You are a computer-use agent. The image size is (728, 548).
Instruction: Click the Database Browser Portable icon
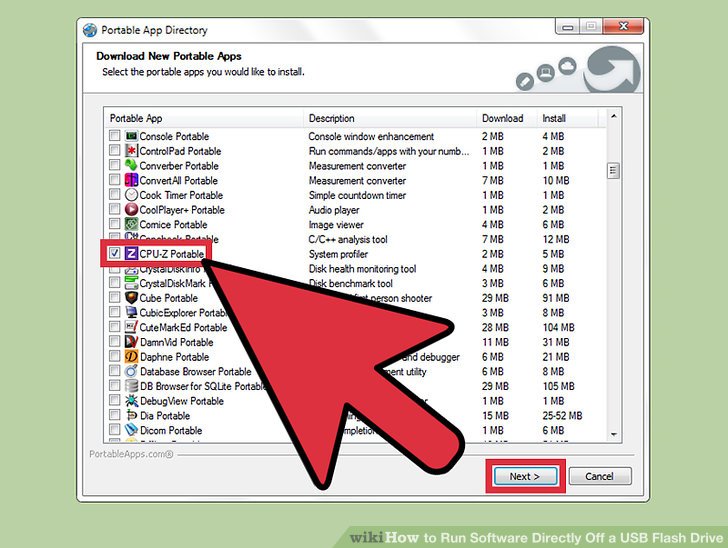[x=131, y=371]
